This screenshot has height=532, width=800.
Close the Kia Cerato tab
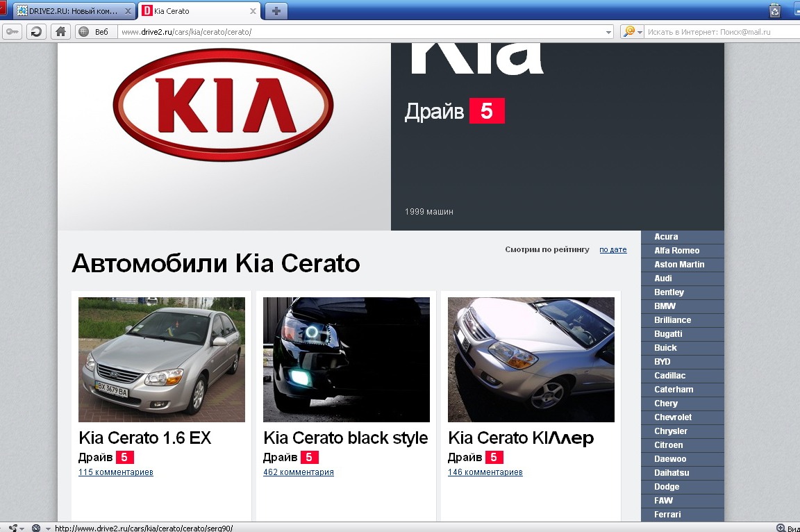(x=253, y=10)
